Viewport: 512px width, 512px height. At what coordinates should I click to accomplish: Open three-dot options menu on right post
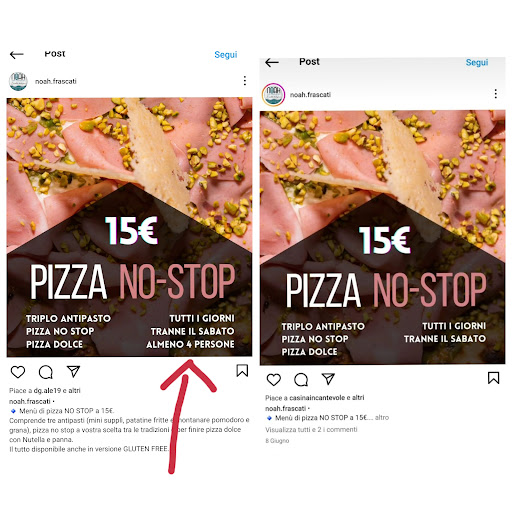point(496,94)
